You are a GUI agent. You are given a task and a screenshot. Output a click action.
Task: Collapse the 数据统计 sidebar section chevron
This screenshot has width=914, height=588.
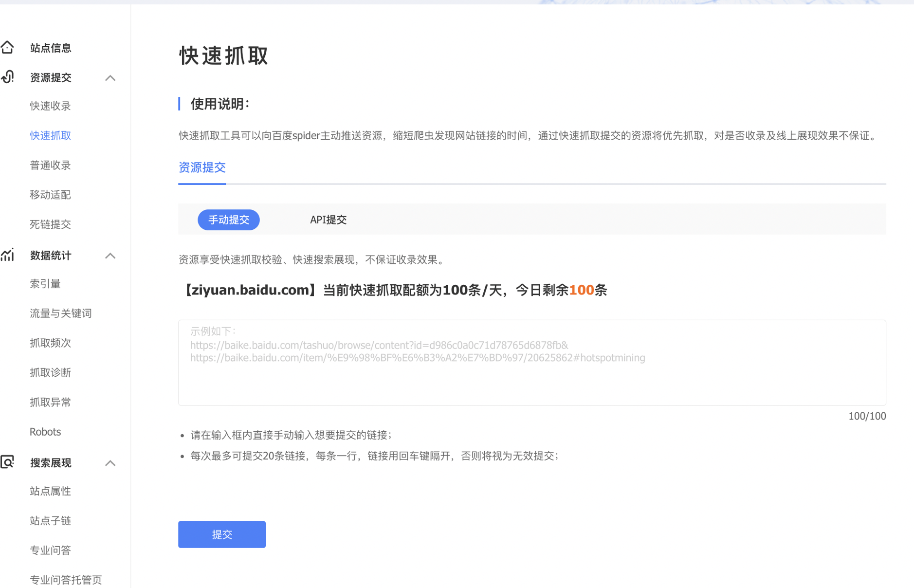[110, 256]
